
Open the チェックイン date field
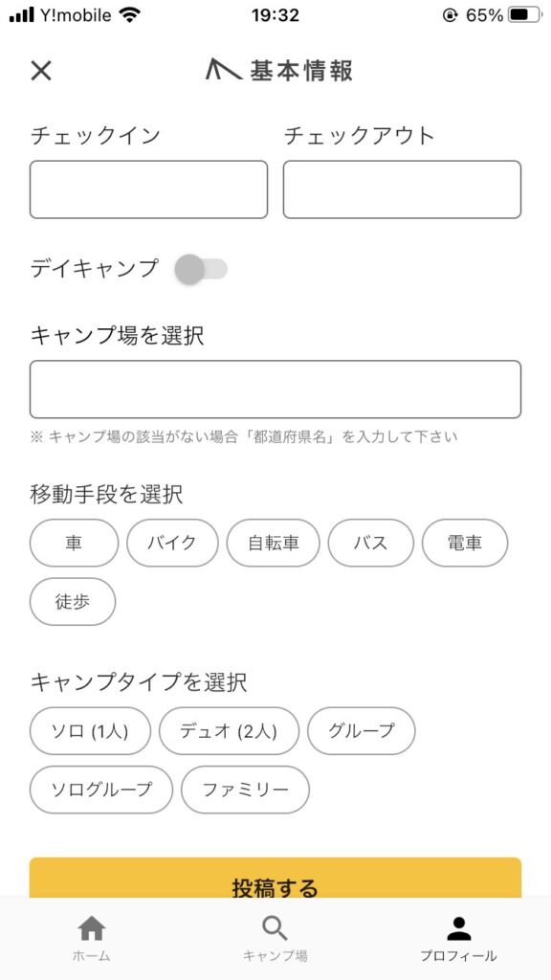pyautogui.click(x=148, y=189)
